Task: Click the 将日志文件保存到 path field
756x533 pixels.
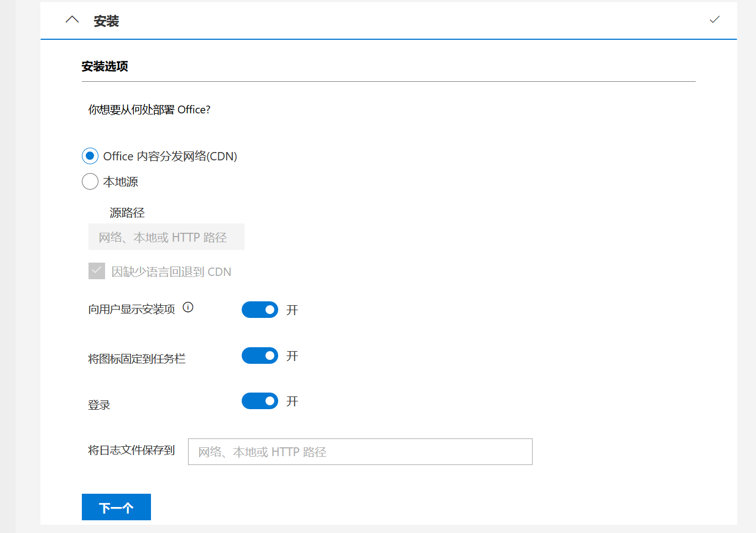Action: pos(360,452)
